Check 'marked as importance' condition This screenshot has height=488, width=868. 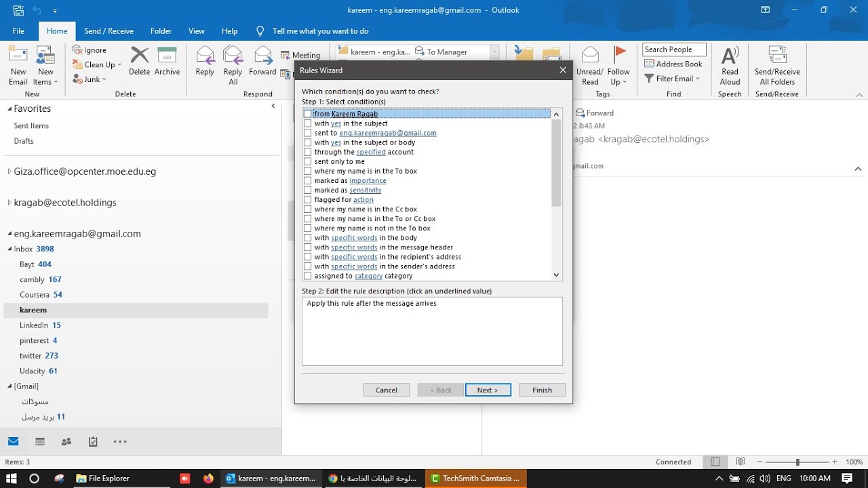(x=308, y=181)
